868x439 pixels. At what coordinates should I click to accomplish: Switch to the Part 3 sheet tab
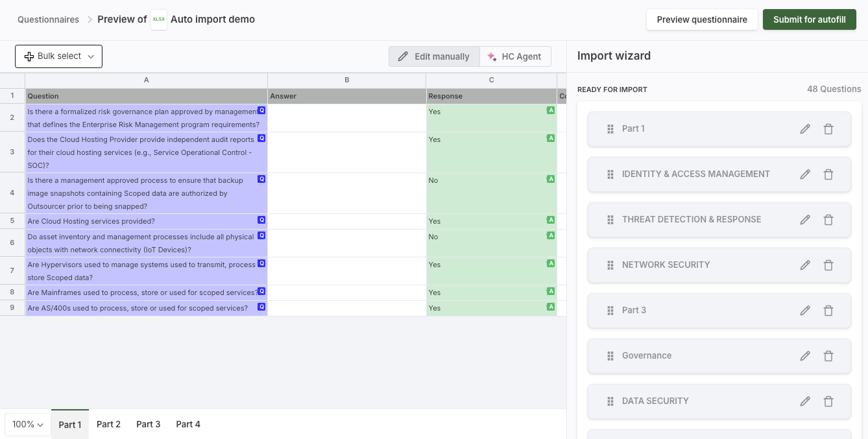(x=148, y=424)
